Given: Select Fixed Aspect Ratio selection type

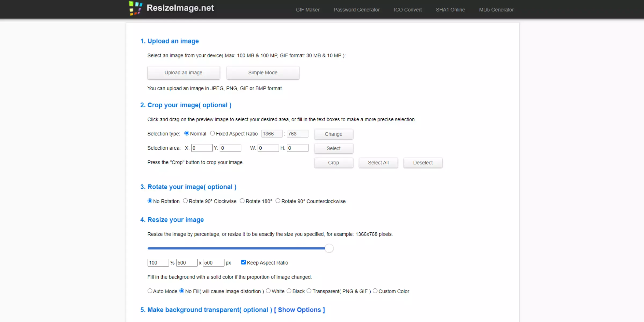Looking at the screenshot, I should coord(212,133).
